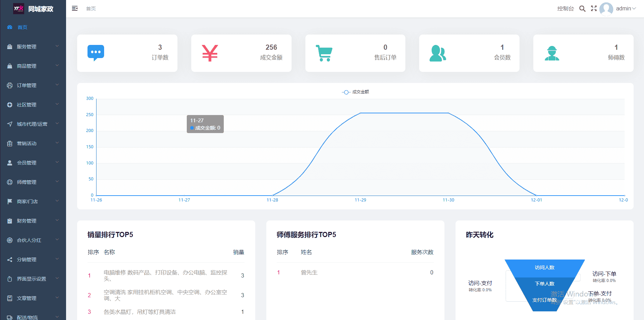644x320 pixels.
Task: Click the 文章管理 document icon
Action: (x=10, y=298)
